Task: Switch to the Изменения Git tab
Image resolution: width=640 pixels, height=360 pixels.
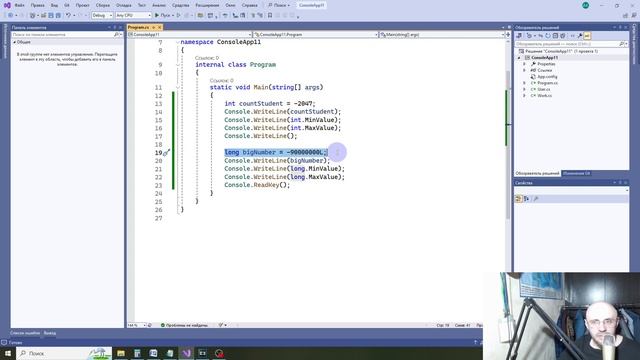Action: pyautogui.click(x=576, y=173)
